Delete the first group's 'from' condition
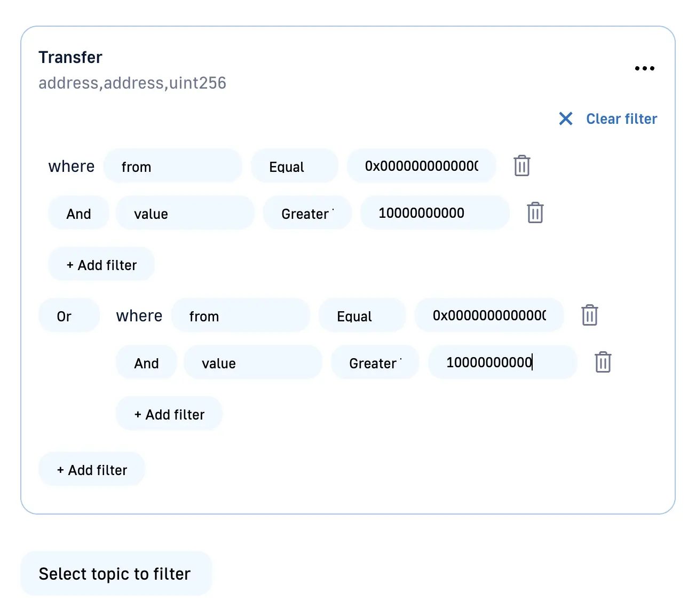The width and height of the screenshot is (696, 616). click(521, 166)
